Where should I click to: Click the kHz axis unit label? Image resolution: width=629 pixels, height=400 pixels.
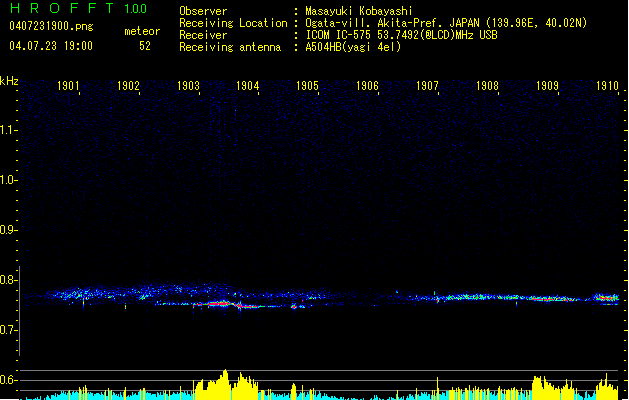(x=9, y=81)
